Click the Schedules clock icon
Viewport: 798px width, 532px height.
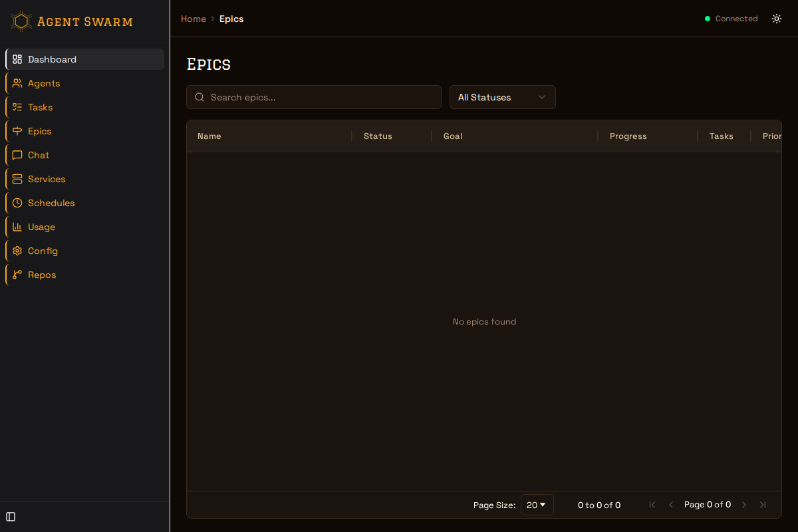[x=17, y=203]
